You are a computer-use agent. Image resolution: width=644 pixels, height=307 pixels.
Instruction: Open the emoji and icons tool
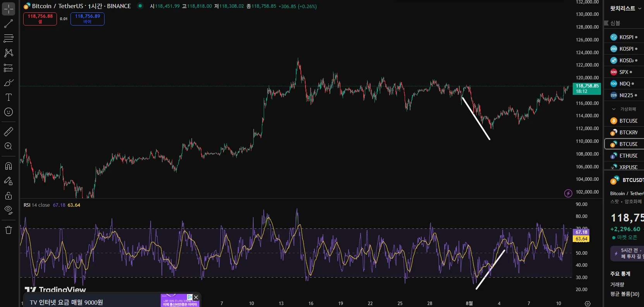click(9, 112)
